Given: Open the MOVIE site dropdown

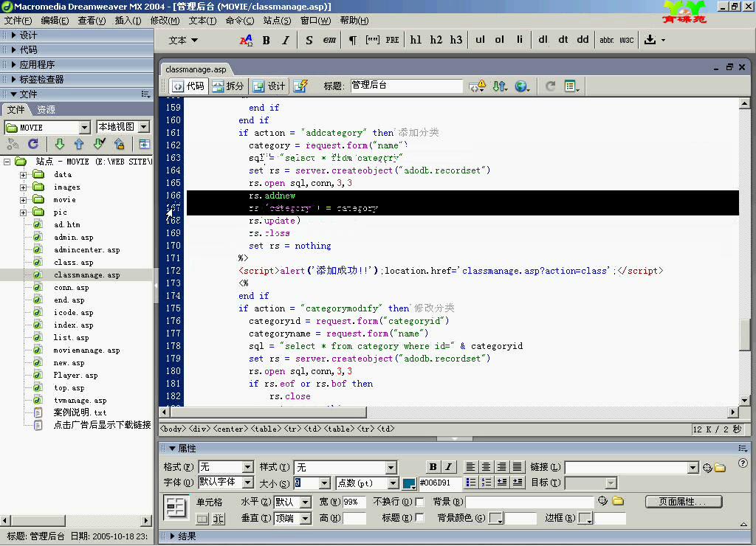Looking at the screenshot, I should coord(84,128).
